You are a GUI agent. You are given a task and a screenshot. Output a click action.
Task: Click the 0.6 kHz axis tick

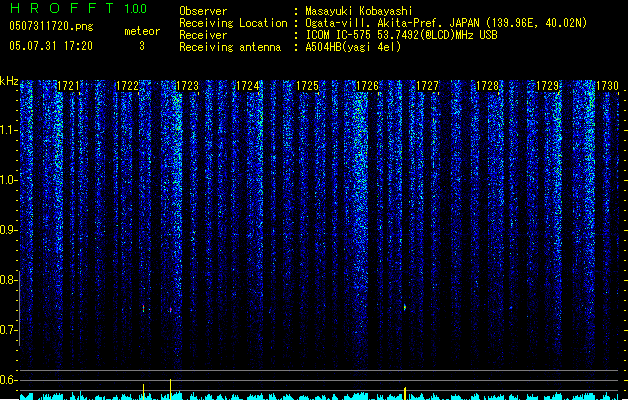8,380
